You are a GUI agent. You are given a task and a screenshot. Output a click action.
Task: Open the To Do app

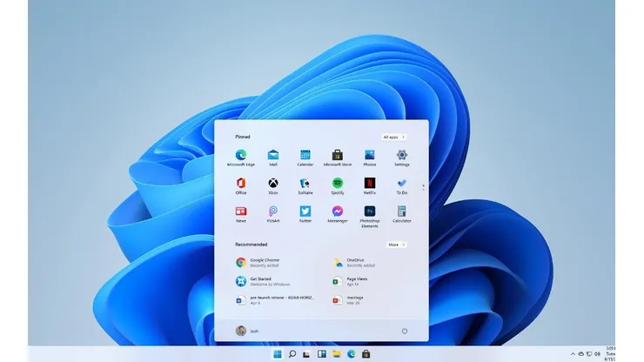[x=402, y=186]
